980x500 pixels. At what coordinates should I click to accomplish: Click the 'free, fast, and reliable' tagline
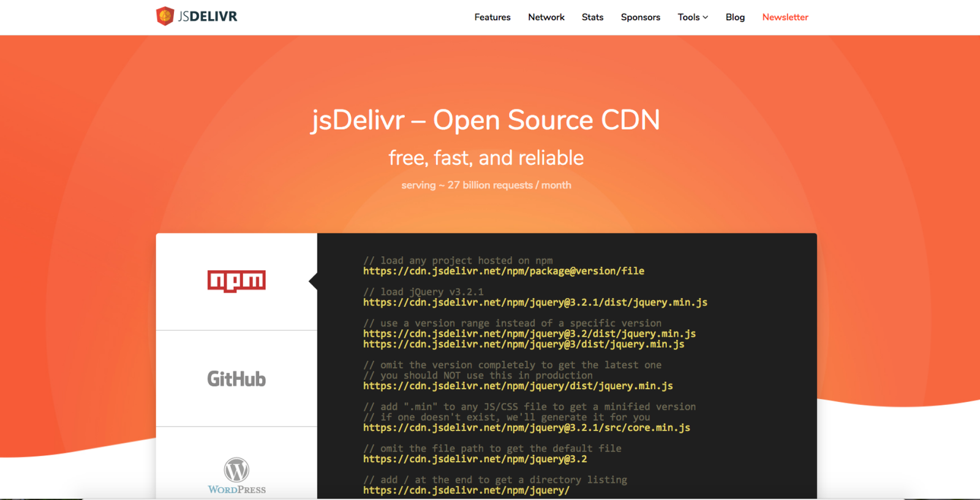point(486,158)
